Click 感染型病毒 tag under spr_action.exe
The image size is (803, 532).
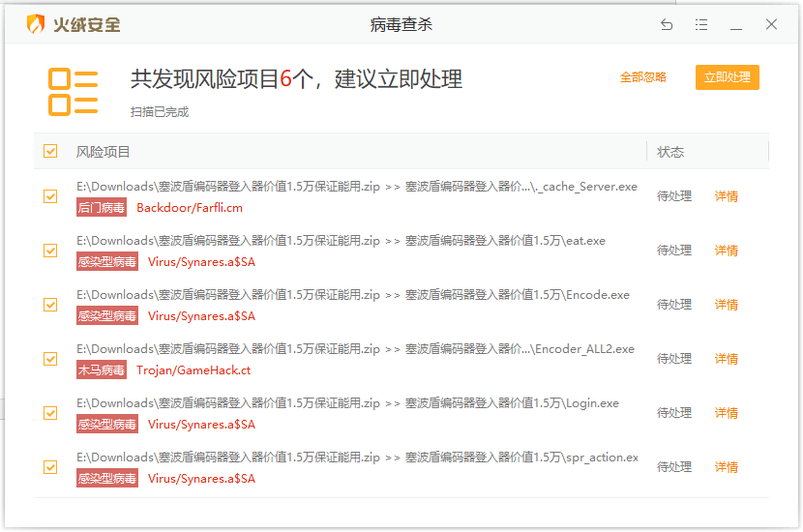point(107,478)
